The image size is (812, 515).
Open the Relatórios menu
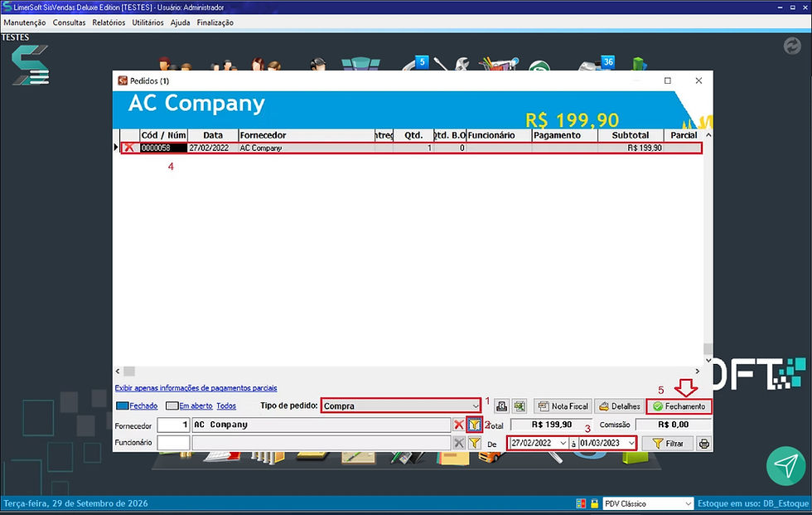[x=109, y=22]
